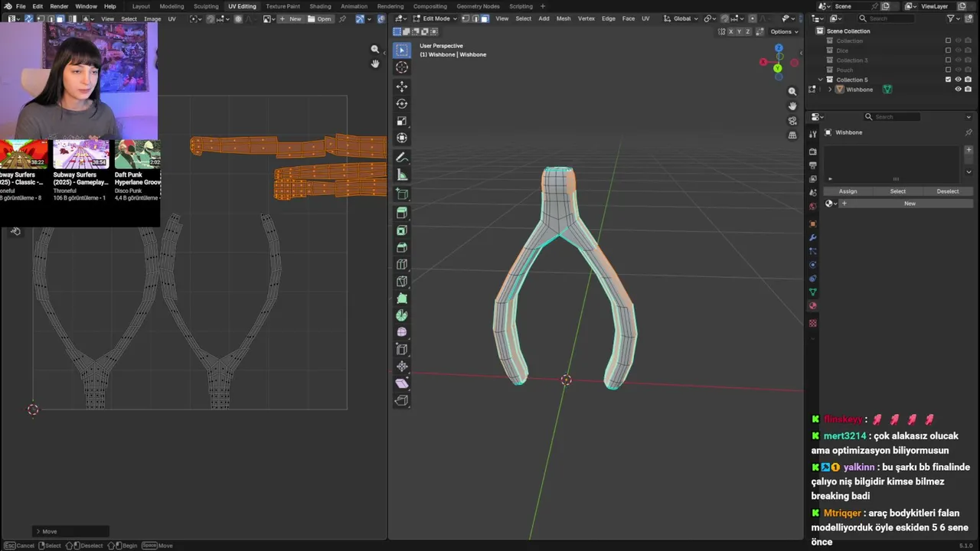Select the Annotate tool in the viewport toolbar
This screenshot has height=551, width=980.
[x=402, y=158]
